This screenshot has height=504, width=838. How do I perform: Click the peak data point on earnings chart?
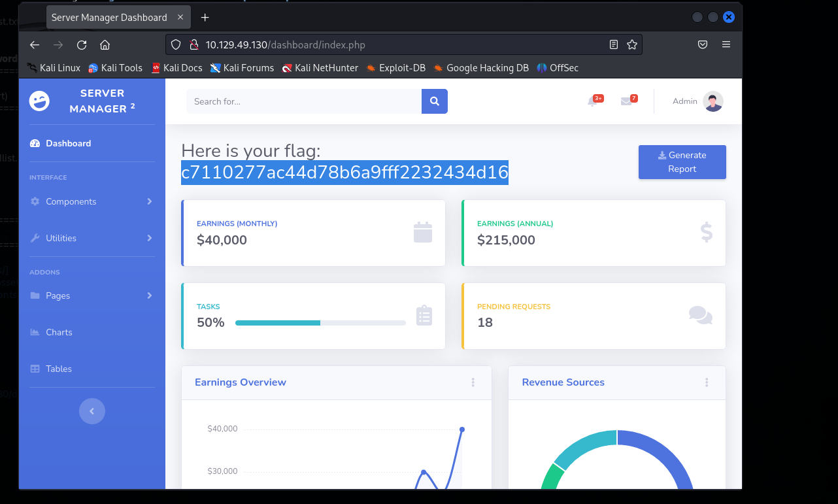pyautogui.click(x=462, y=429)
